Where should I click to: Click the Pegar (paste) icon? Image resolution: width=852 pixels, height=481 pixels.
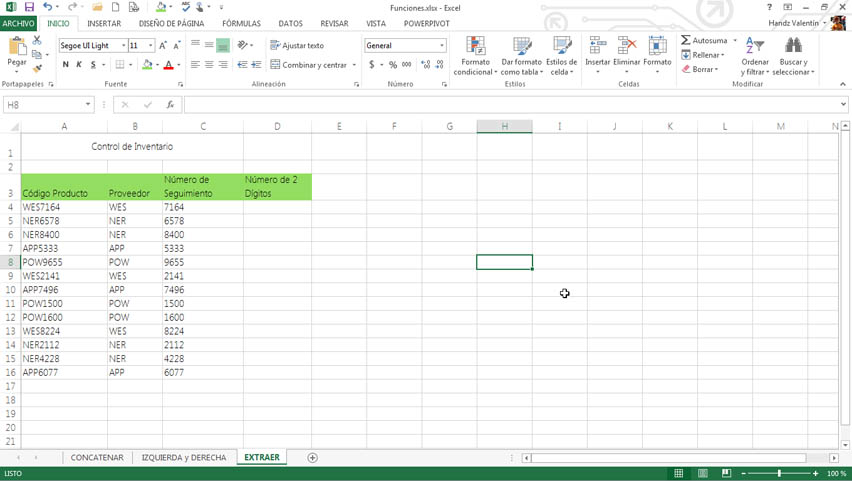click(x=17, y=47)
